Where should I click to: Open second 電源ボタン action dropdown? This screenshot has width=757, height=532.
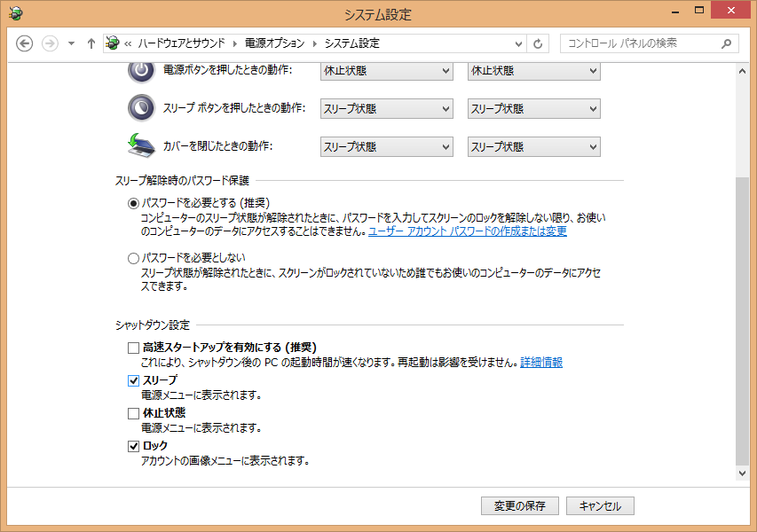coord(534,71)
